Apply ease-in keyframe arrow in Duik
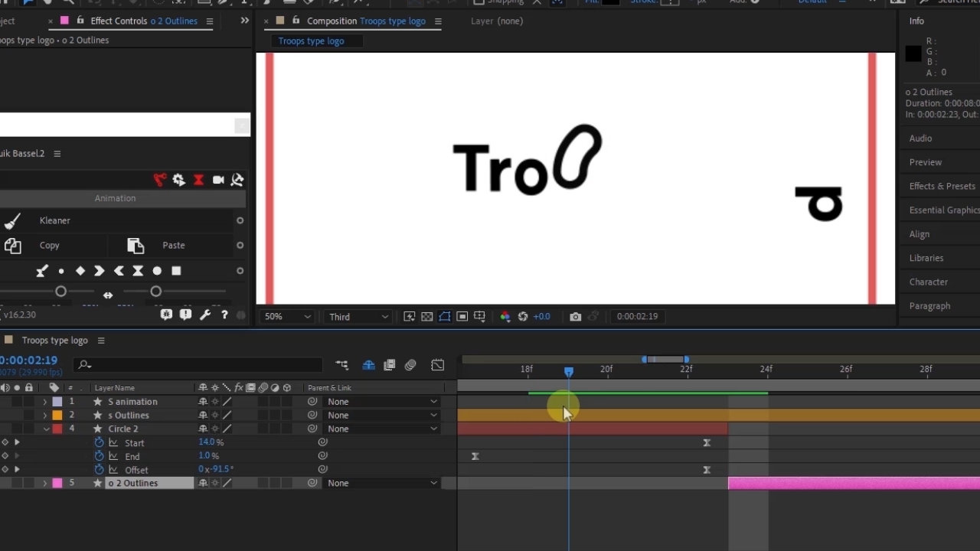 pos(99,271)
